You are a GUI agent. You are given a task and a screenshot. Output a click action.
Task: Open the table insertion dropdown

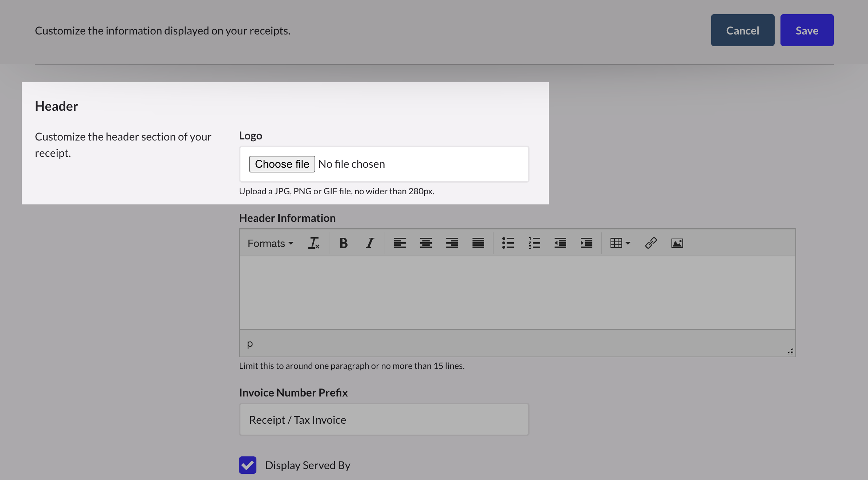(620, 243)
